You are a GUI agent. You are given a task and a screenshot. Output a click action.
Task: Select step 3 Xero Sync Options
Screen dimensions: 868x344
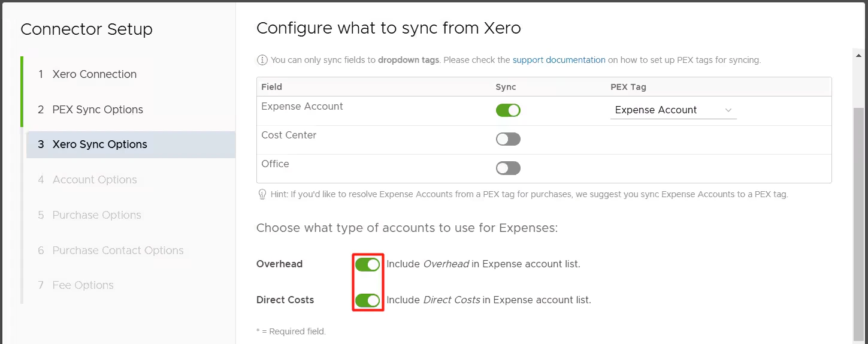131,144
